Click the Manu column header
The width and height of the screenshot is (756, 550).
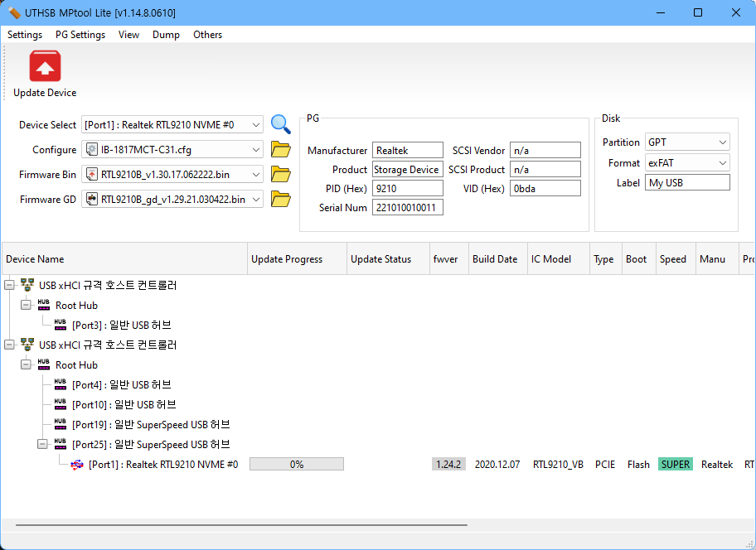717,259
